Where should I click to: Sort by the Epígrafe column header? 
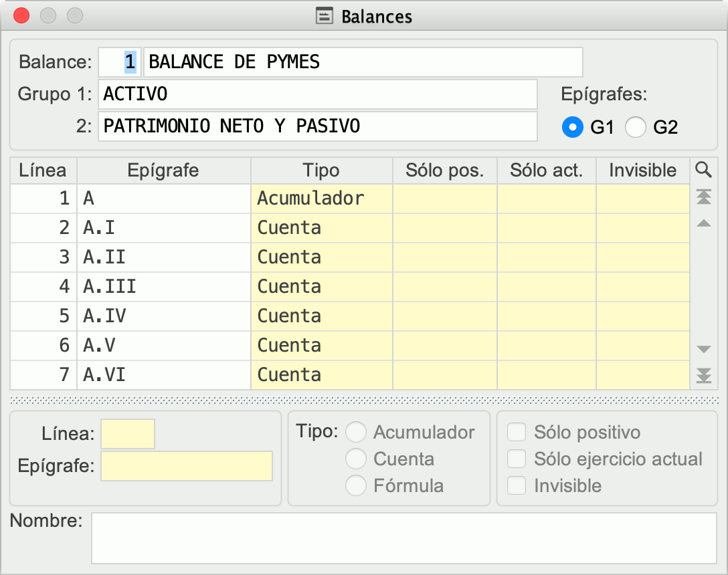click(x=163, y=170)
